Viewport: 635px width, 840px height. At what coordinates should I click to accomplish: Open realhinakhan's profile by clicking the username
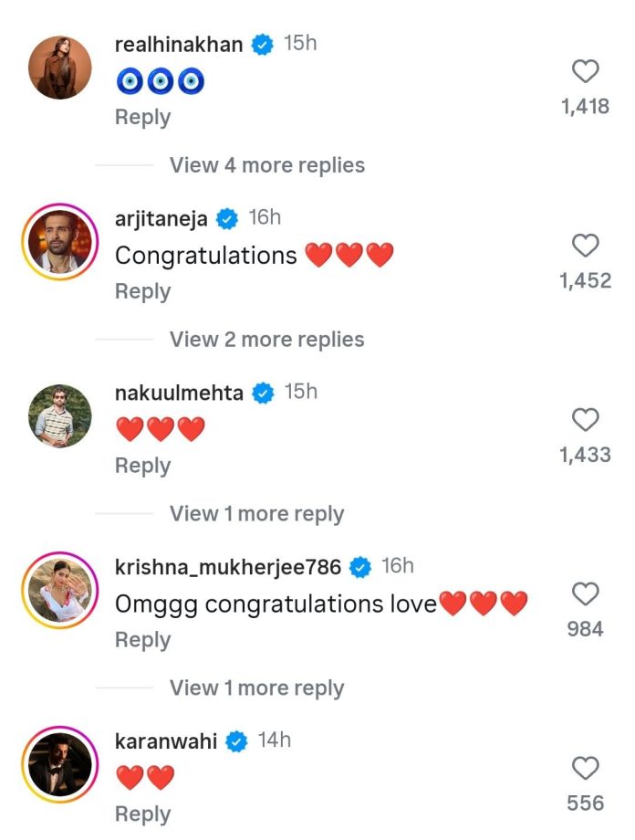click(179, 42)
